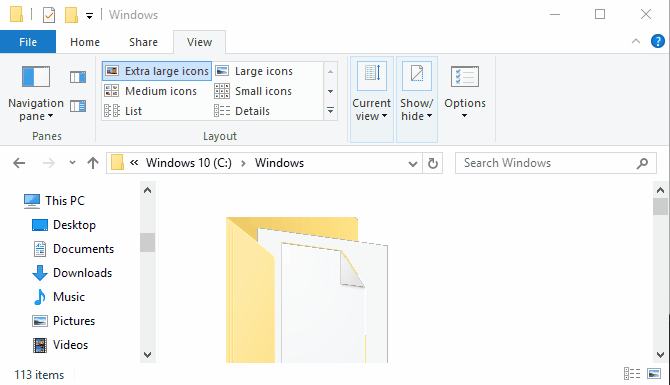
Task: Select This PC in navigation tree
Action: click(x=55, y=200)
